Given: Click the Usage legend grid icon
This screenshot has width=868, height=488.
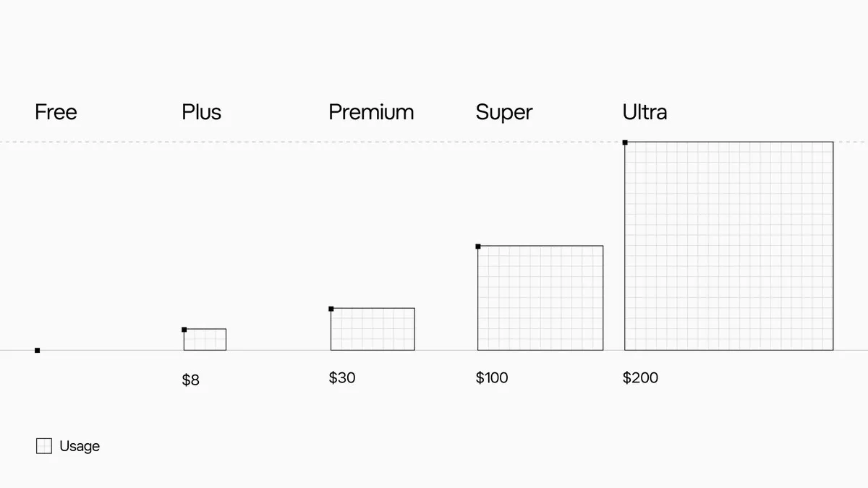Looking at the screenshot, I should click(44, 446).
